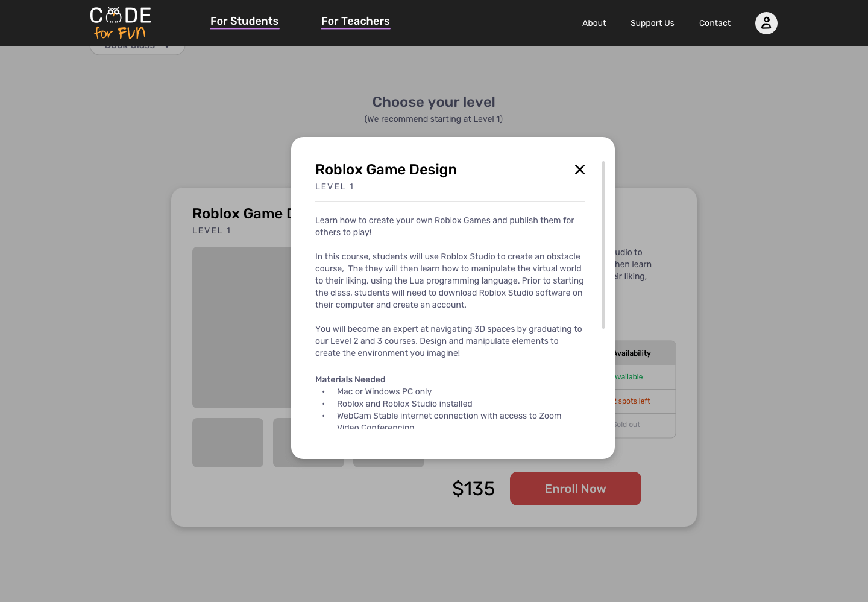Click the popup title 'Roblox Game Design'
The height and width of the screenshot is (602, 868).
(x=386, y=170)
